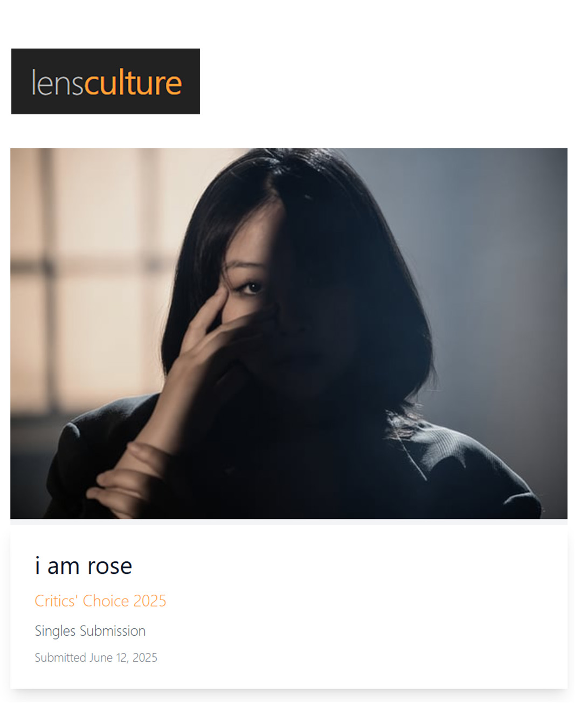The height and width of the screenshot is (728, 582).
Task: Click the 'Submitted June 12, 2025' date
Action: 96,658
